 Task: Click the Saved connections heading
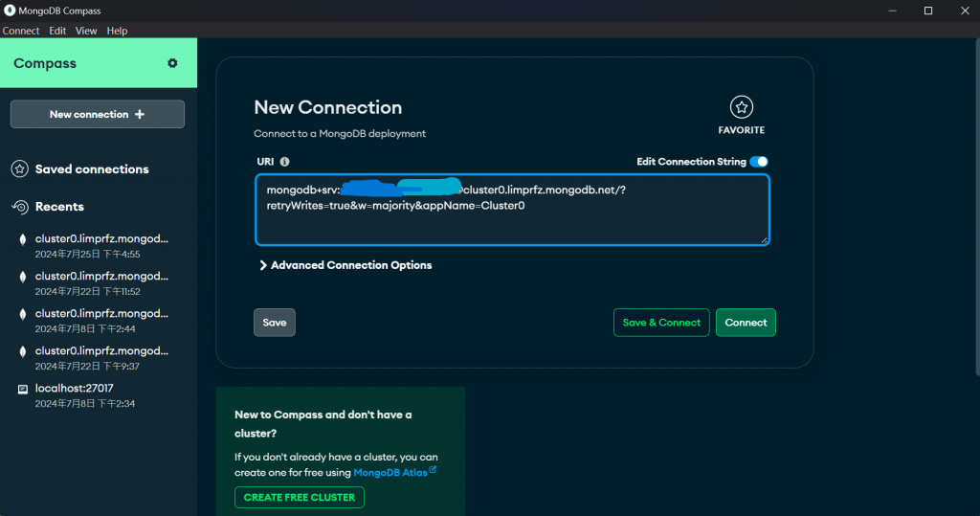click(92, 168)
